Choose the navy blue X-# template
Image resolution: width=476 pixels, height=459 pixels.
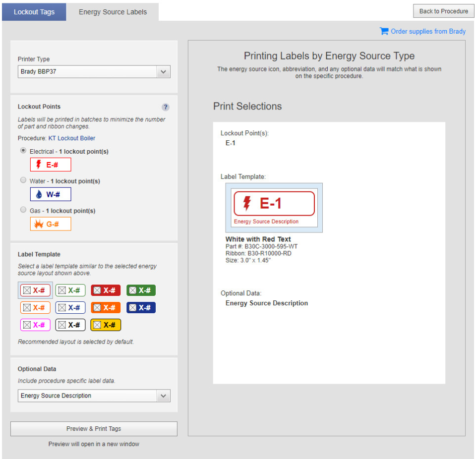point(140,307)
